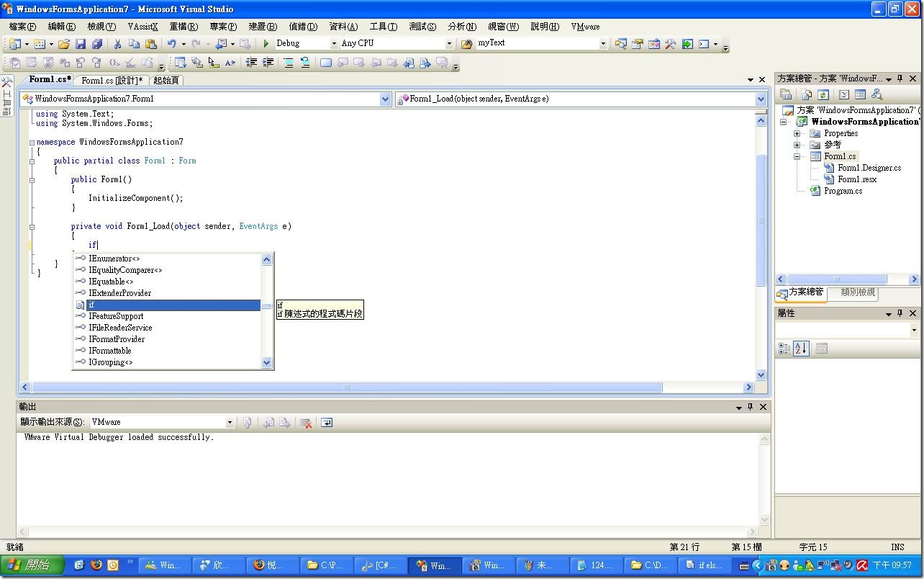Undo the last edit
The height and width of the screenshot is (579, 924).
point(171,43)
